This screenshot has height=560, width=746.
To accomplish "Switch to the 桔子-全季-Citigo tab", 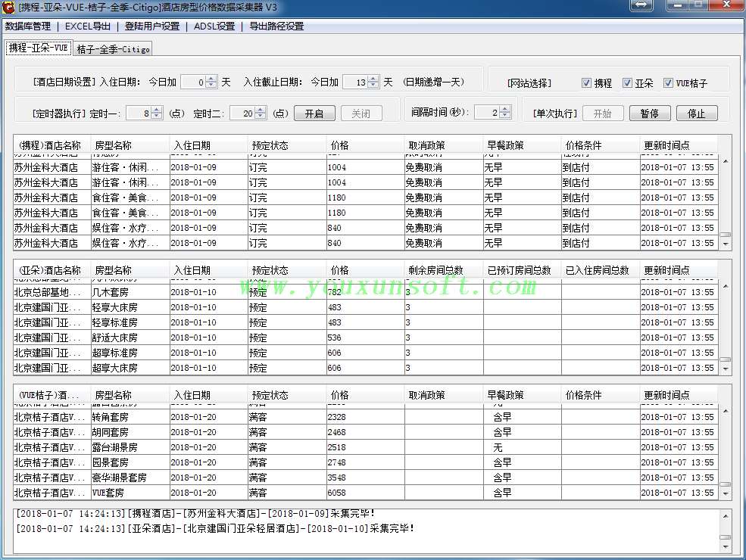I will coord(114,49).
